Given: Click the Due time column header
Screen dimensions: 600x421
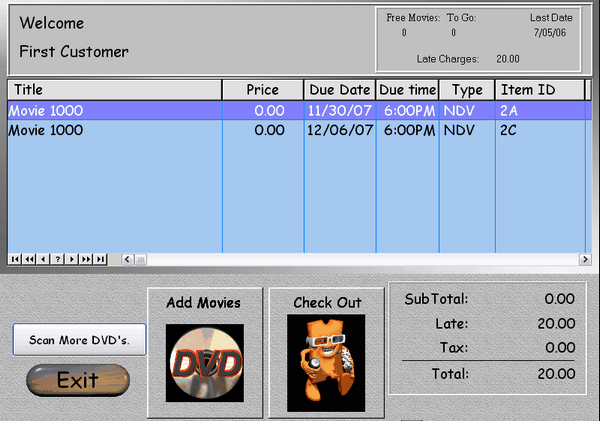Looking at the screenshot, I should coord(407,90).
